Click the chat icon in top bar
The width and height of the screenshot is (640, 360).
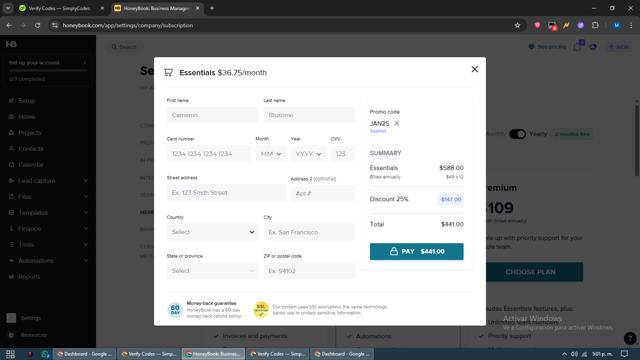click(593, 47)
